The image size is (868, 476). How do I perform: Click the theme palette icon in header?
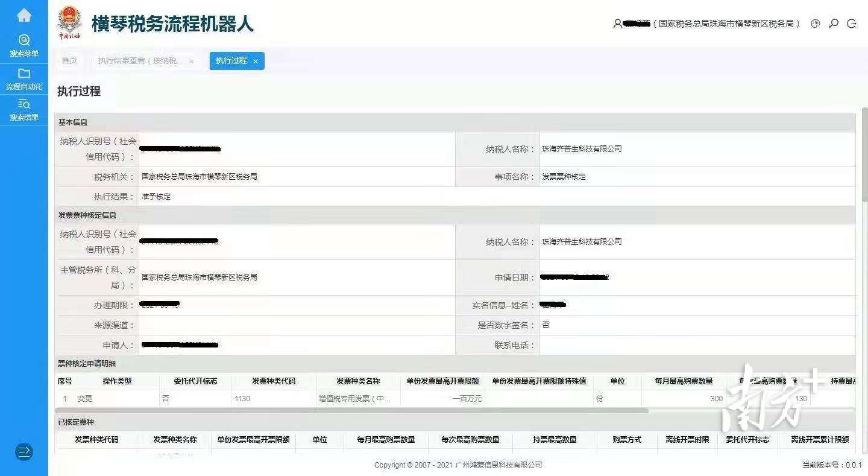(x=816, y=24)
